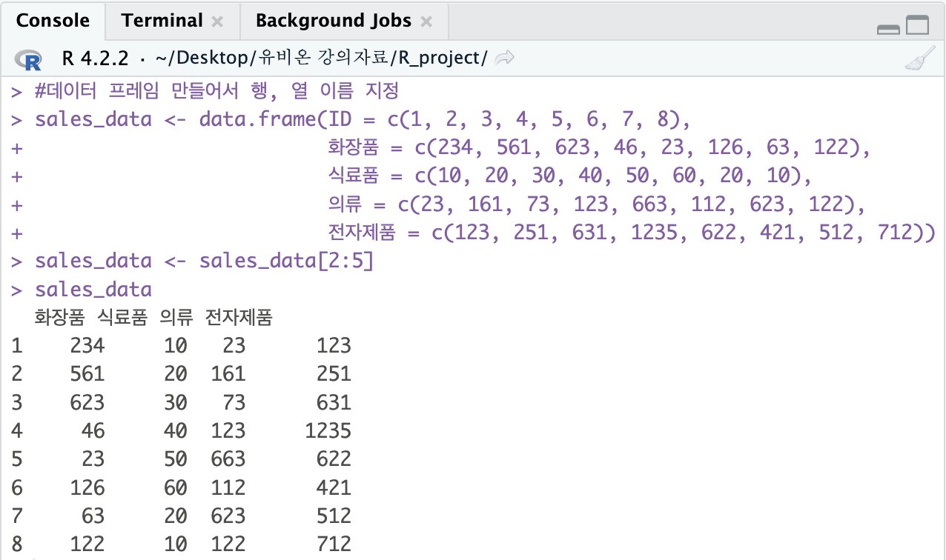Click value 234 in row 1

(x=87, y=345)
